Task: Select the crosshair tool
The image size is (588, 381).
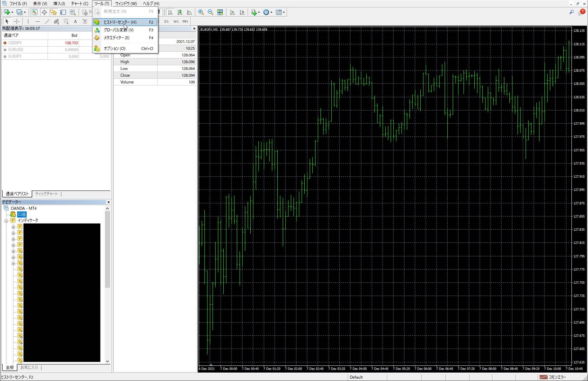Action: coord(17,21)
